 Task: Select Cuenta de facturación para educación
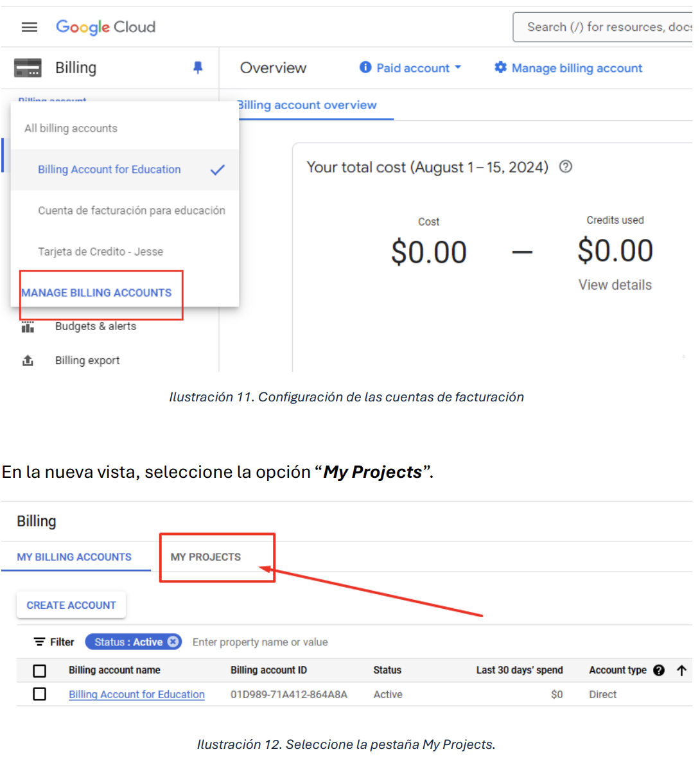coord(125,211)
